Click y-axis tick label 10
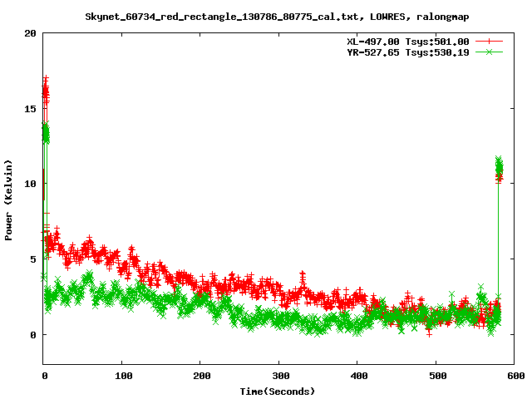This screenshot has height=399, width=532. pyautogui.click(x=30, y=184)
